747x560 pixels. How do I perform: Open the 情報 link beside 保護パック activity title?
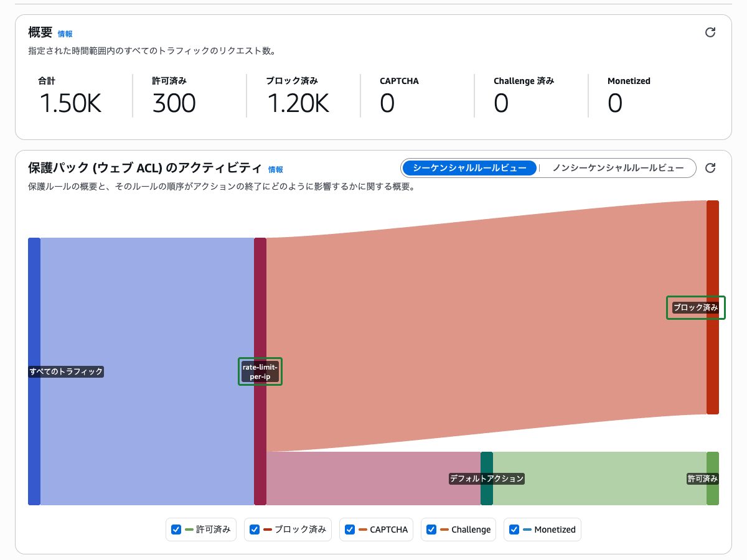276,169
